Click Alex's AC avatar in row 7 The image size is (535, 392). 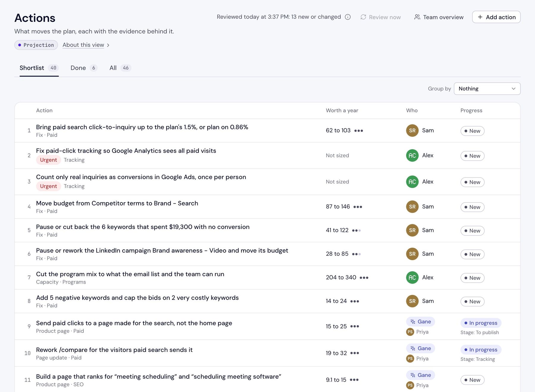click(x=412, y=277)
